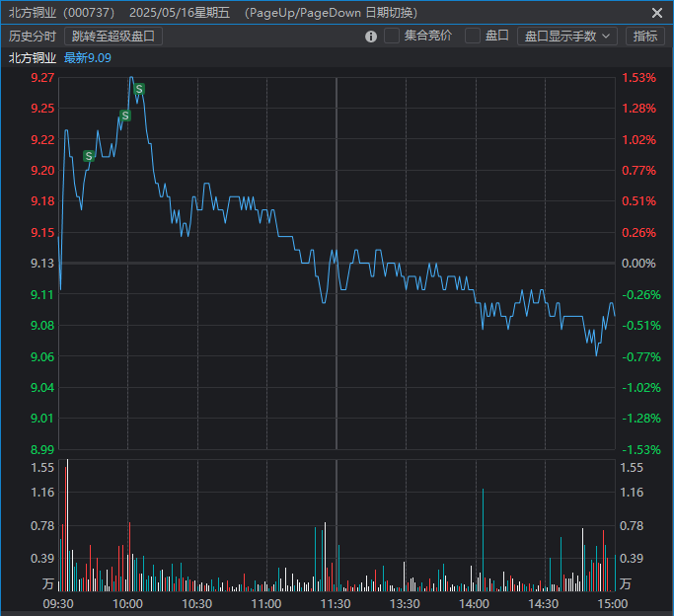Image resolution: width=674 pixels, height=616 pixels.
Task: Click 跳转至超级盘口 button
Action: tap(113, 37)
